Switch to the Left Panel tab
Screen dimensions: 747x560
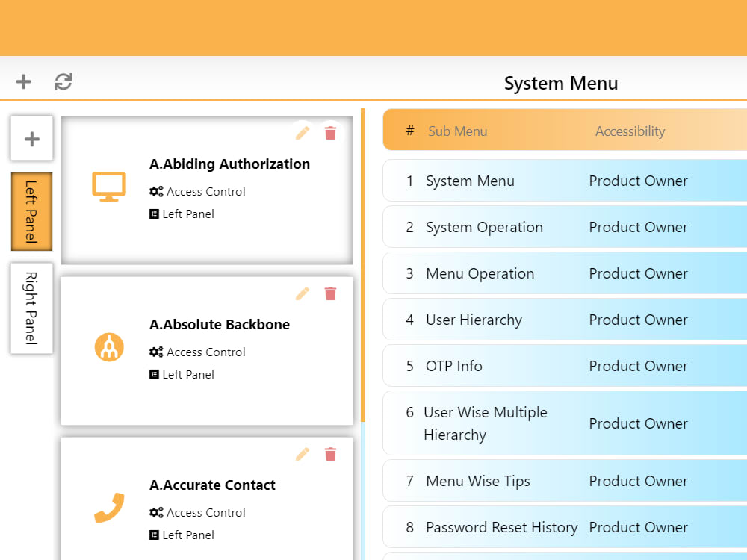tap(31, 211)
